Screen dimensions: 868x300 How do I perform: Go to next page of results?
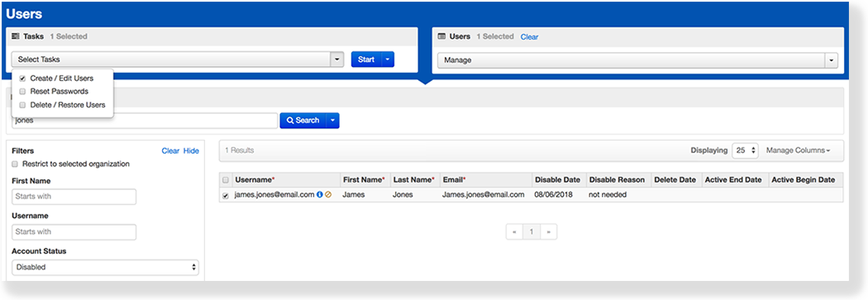point(549,232)
